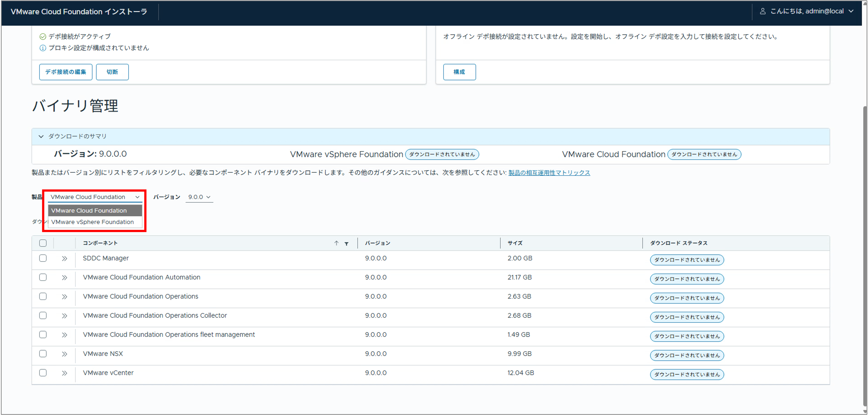
Task: Check the VMware vCenter checkbox
Action: point(43,373)
